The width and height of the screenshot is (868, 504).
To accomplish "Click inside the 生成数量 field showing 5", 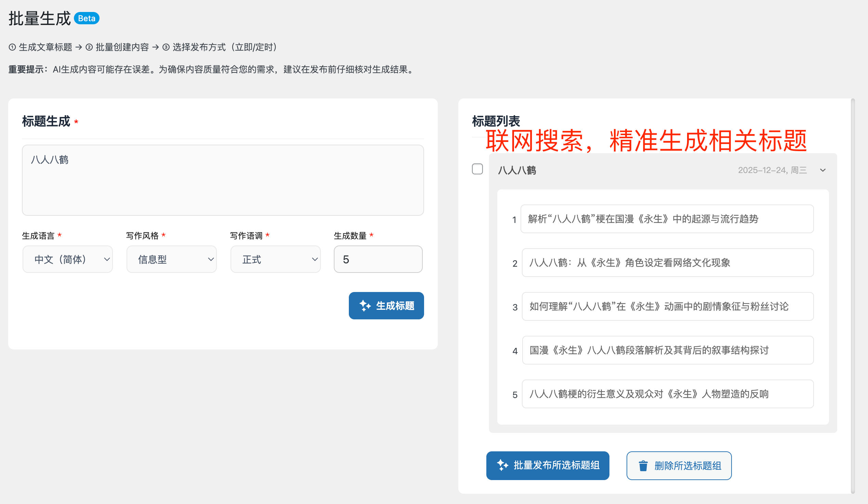I will point(378,259).
